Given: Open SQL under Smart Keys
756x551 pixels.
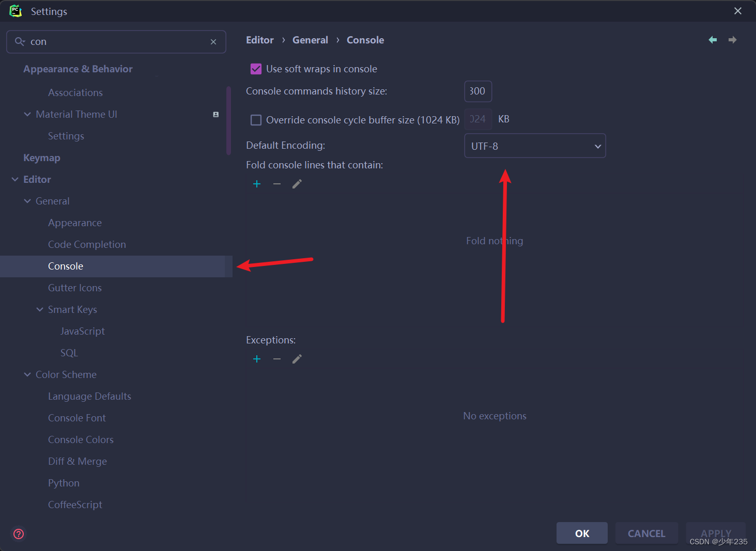Looking at the screenshot, I should click(x=69, y=353).
